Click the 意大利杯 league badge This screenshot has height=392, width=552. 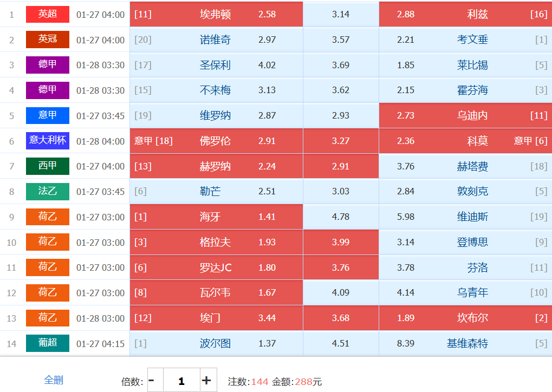coord(48,141)
